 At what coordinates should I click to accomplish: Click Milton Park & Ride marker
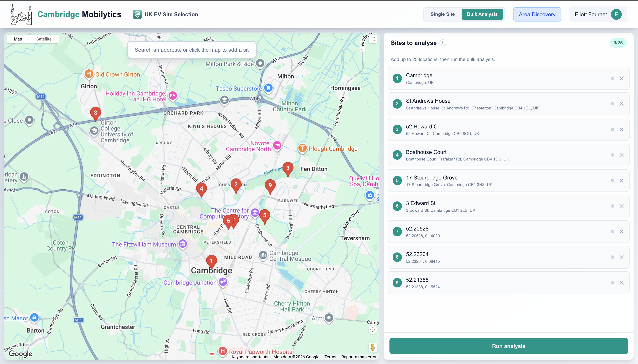coord(260,63)
